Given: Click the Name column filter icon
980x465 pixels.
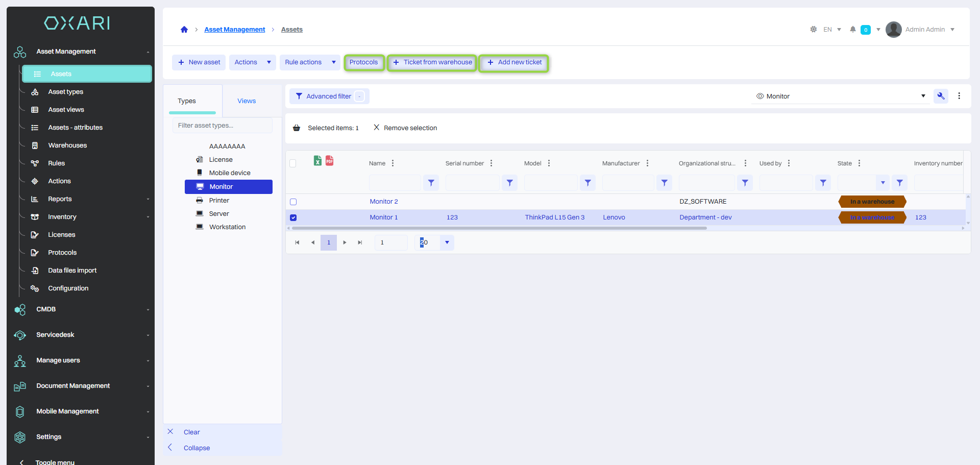Looking at the screenshot, I should pos(431,183).
